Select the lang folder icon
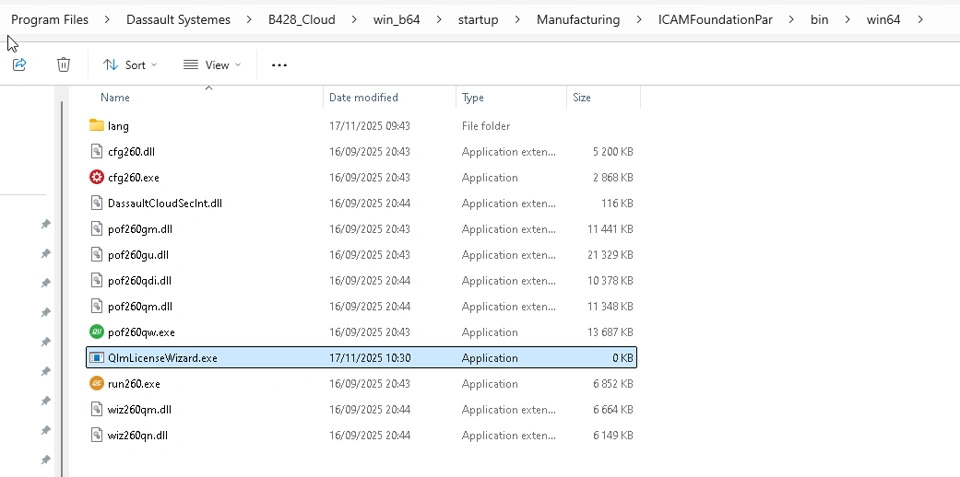 (x=97, y=126)
